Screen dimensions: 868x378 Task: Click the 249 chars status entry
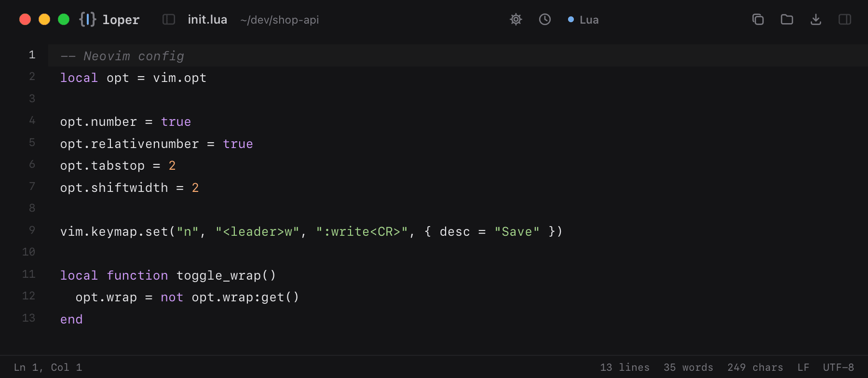point(755,367)
